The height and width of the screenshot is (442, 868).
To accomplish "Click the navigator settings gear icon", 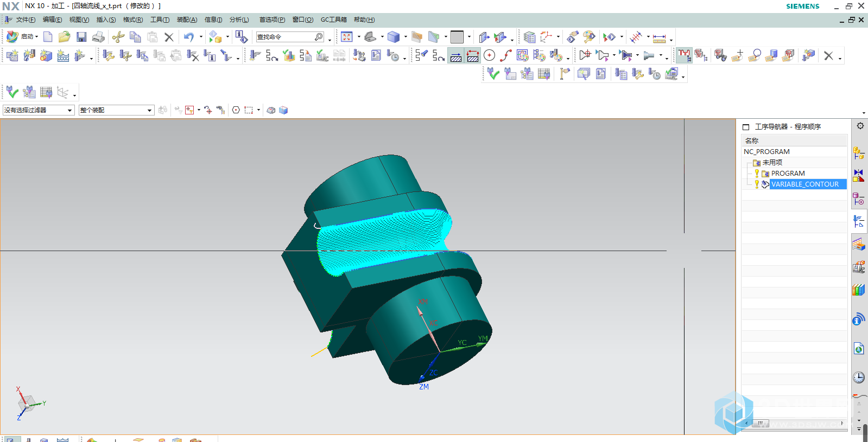I will (860, 126).
